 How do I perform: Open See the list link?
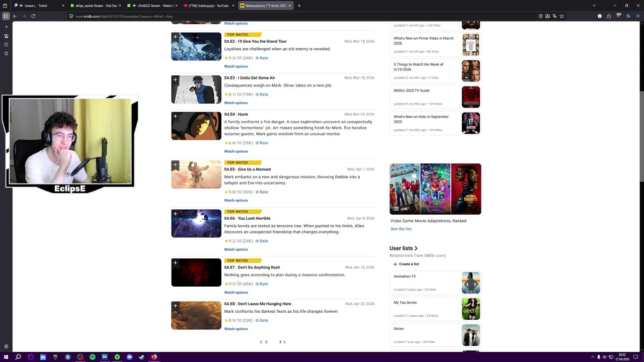click(401, 229)
